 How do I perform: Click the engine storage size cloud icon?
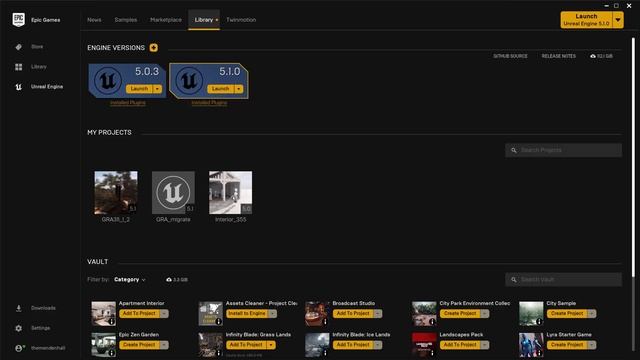pyautogui.click(x=593, y=56)
